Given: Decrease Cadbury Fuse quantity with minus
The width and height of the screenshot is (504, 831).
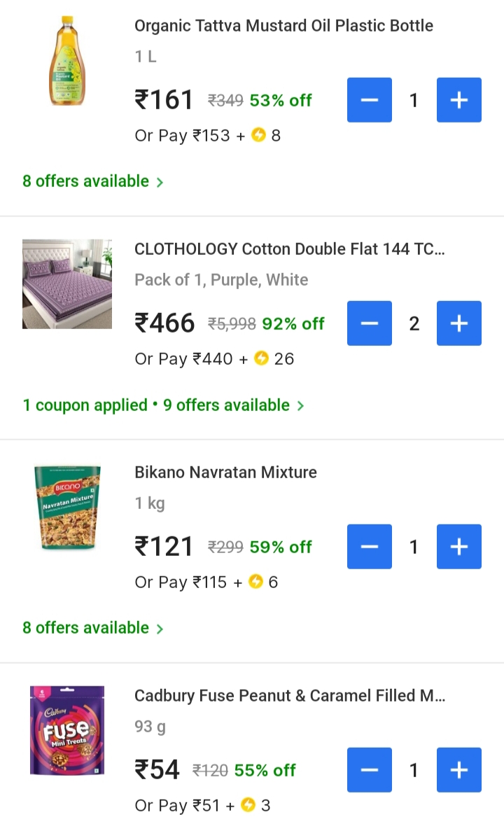Looking at the screenshot, I should point(370,770).
